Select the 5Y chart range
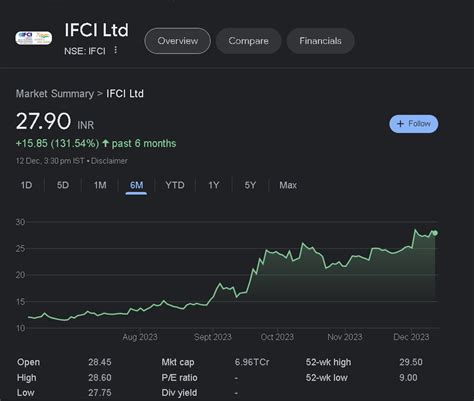This screenshot has width=474, height=401. pyautogui.click(x=250, y=185)
